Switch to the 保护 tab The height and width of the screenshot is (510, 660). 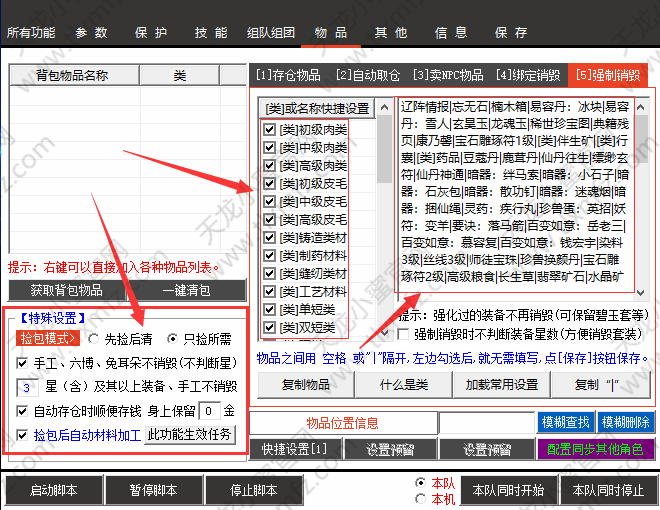pyautogui.click(x=151, y=32)
